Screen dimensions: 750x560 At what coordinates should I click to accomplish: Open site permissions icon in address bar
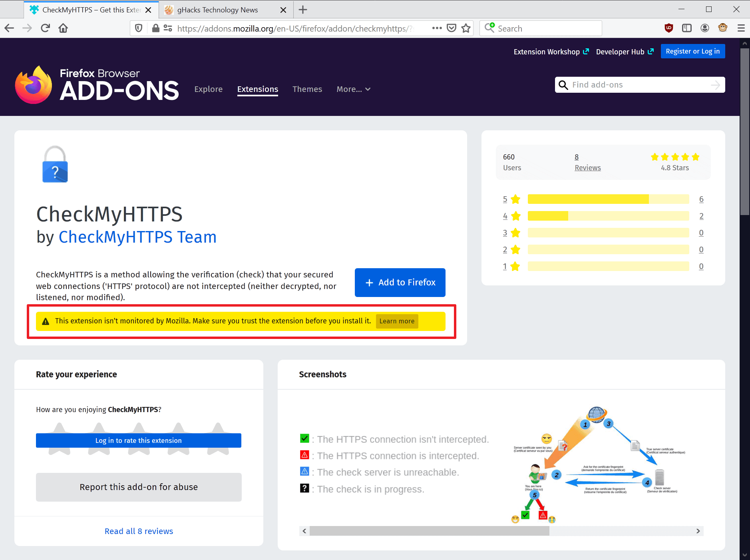[168, 28]
